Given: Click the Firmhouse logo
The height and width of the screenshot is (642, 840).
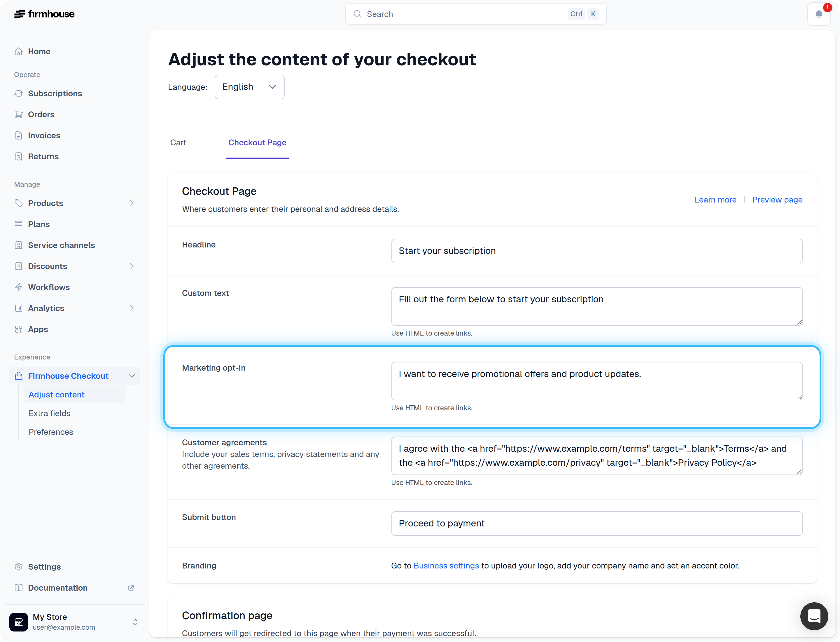Looking at the screenshot, I should coord(44,14).
